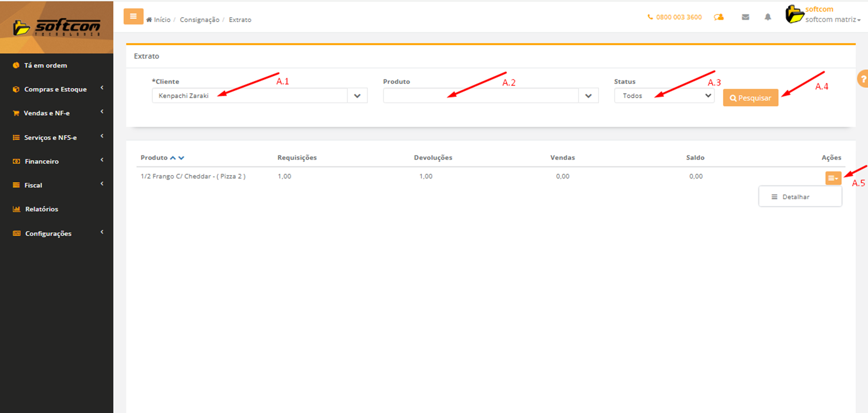Open the Status select showing Todos
The image size is (868, 413).
[x=664, y=96]
